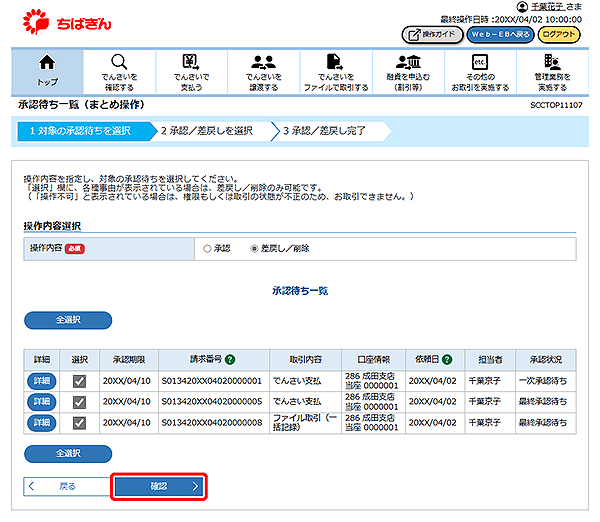
Task: Select the 承認 radio button
Action: point(207,247)
